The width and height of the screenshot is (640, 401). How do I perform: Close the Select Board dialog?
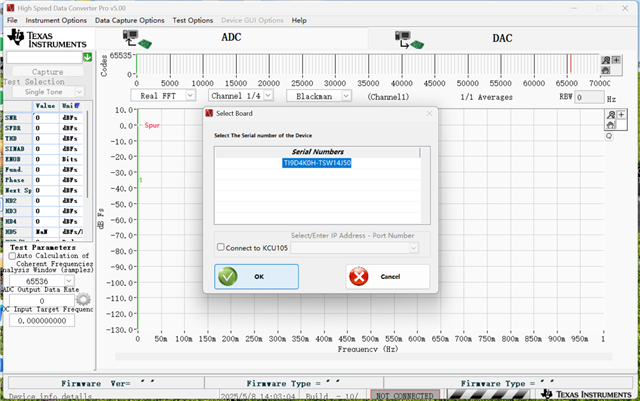429,114
